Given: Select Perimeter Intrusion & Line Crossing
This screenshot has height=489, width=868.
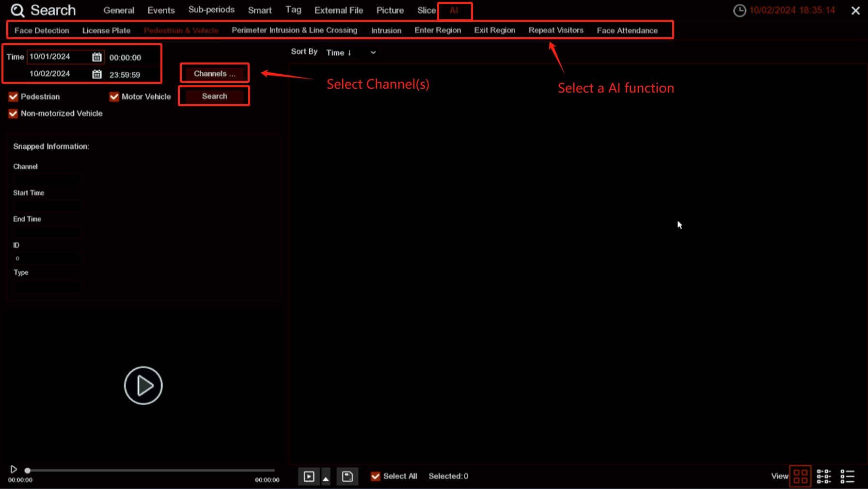Looking at the screenshot, I should 294,30.
